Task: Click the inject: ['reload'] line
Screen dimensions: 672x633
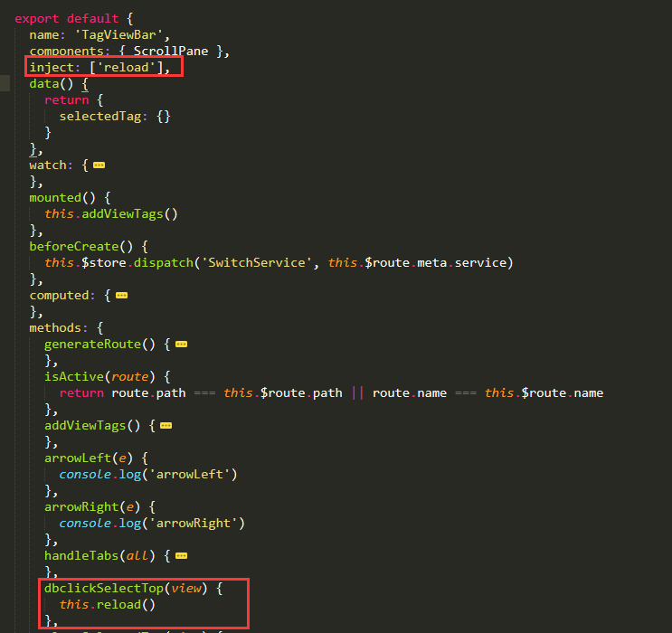Action: pyautogui.click(x=99, y=68)
